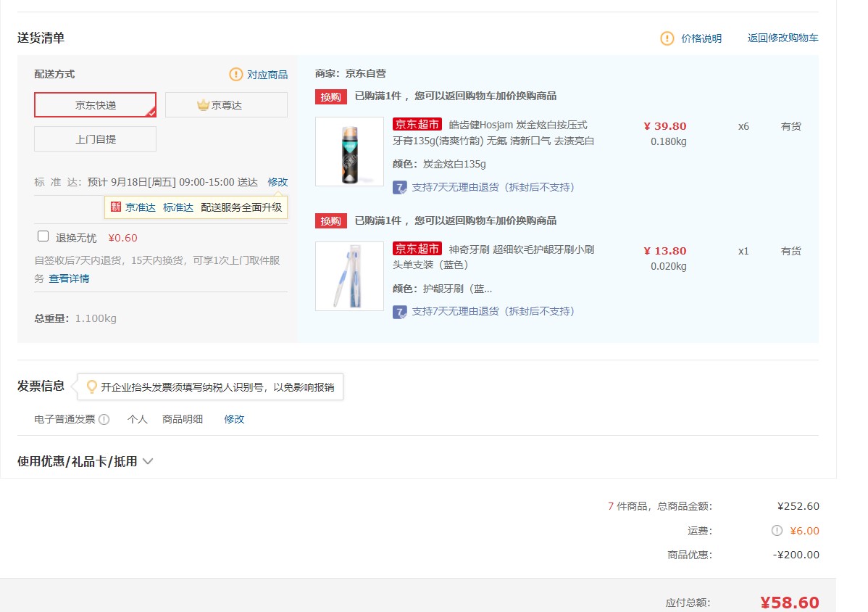Select 京尊达 delivery option
This screenshot has height=612, width=868.
point(226,104)
